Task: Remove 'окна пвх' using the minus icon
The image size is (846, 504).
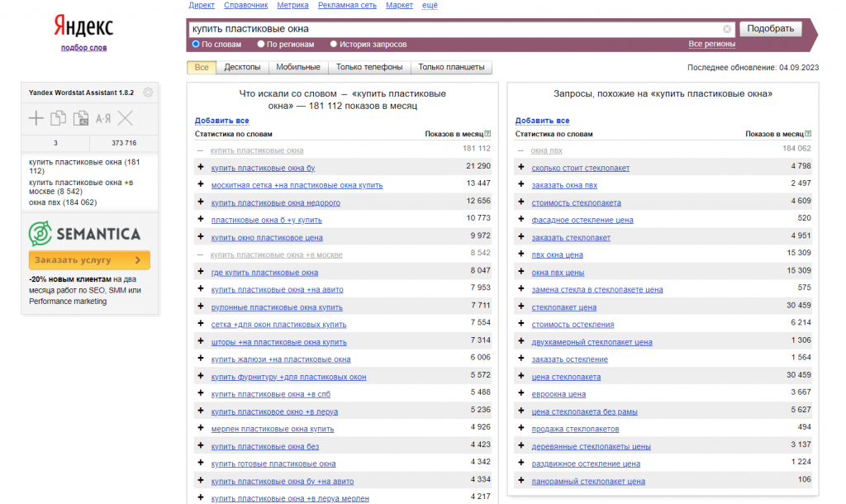Action: pos(520,150)
